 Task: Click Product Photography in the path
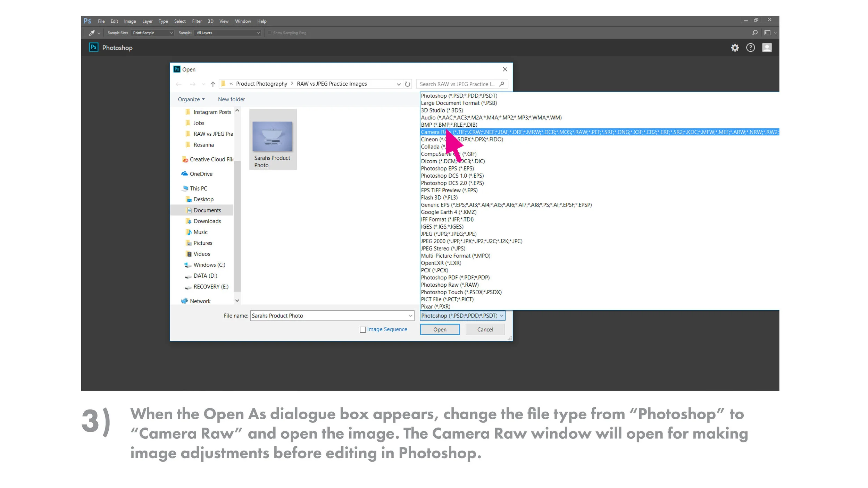261,84
